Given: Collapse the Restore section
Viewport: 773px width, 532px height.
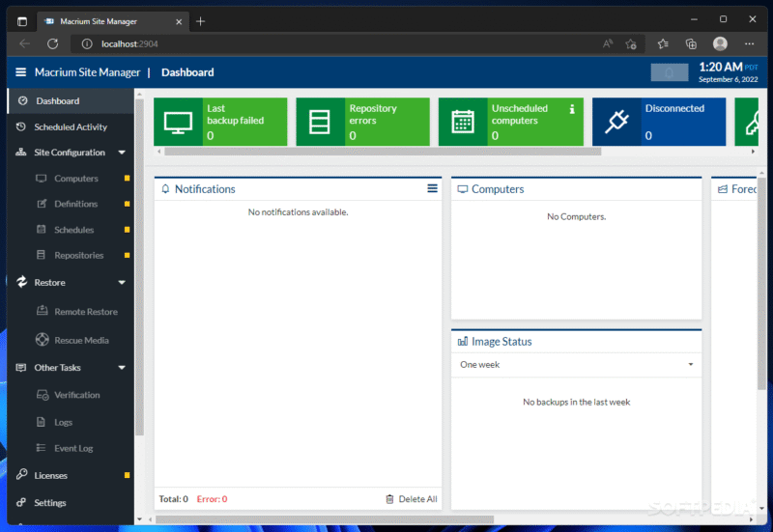Looking at the screenshot, I should click(122, 283).
